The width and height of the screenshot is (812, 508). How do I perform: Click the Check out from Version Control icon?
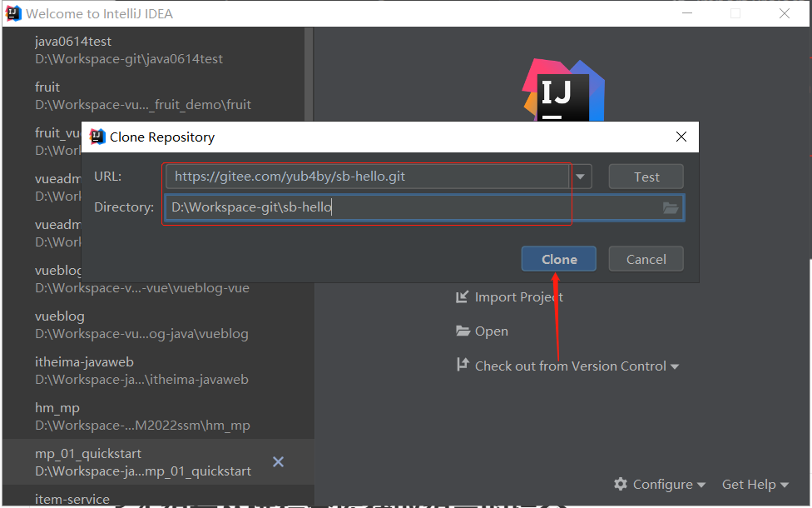463,366
